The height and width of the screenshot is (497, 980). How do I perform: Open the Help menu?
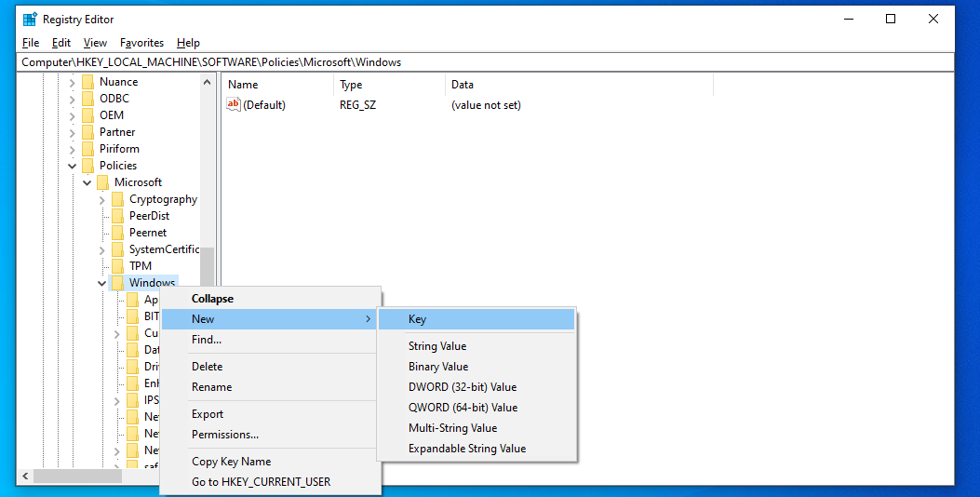(188, 43)
